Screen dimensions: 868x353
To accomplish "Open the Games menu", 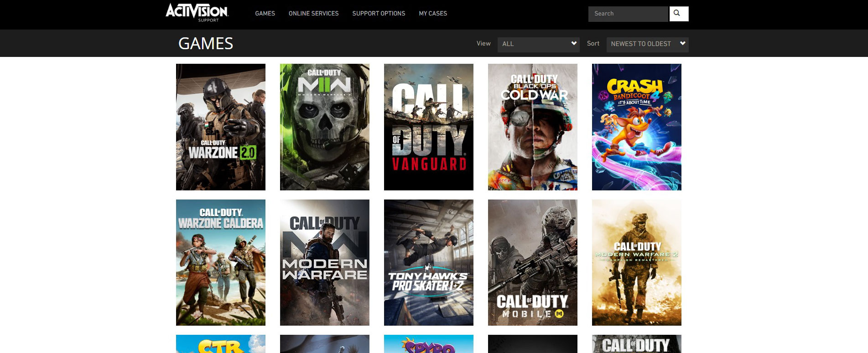I will tap(265, 14).
